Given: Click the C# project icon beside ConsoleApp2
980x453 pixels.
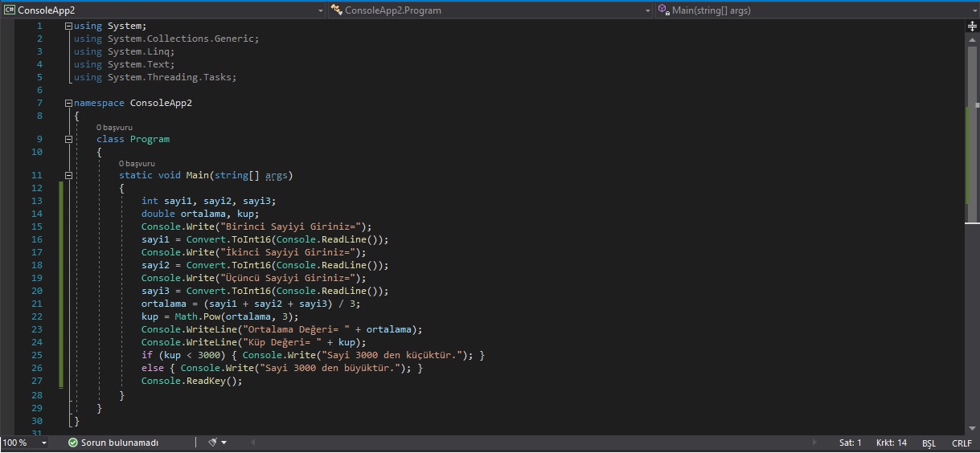Looking at the screenshot, I should pos(10,10).
